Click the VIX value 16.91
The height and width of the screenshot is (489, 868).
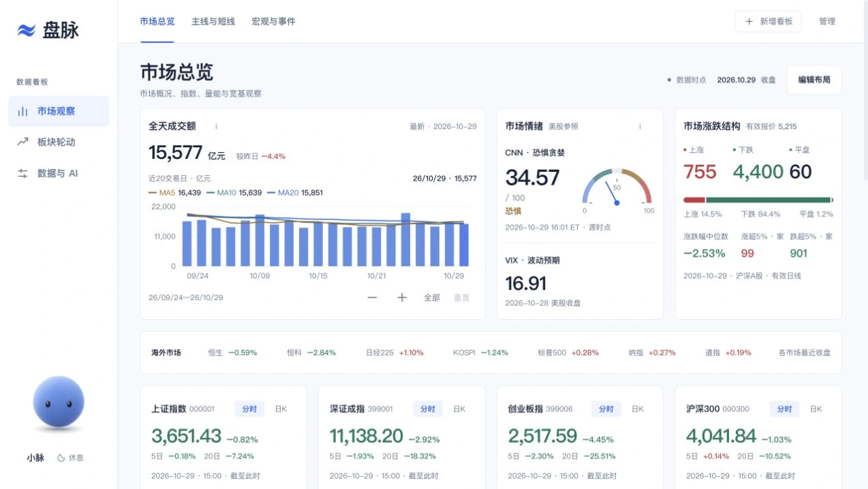point(525,283)
